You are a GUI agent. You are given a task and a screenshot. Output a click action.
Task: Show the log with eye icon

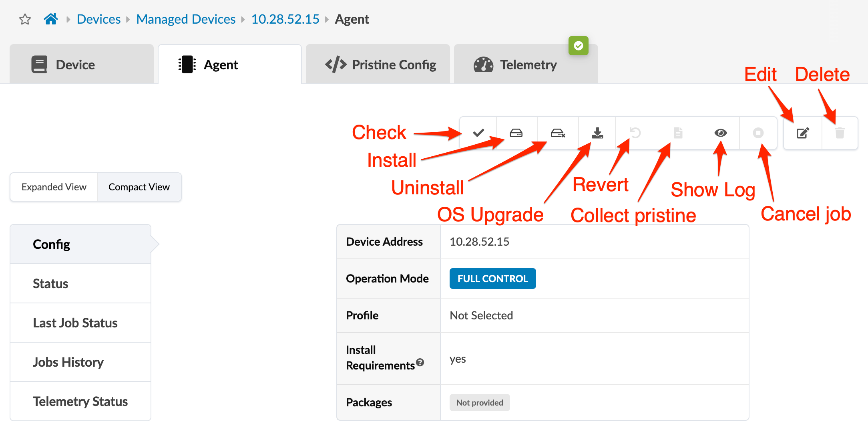pos(720,133)
